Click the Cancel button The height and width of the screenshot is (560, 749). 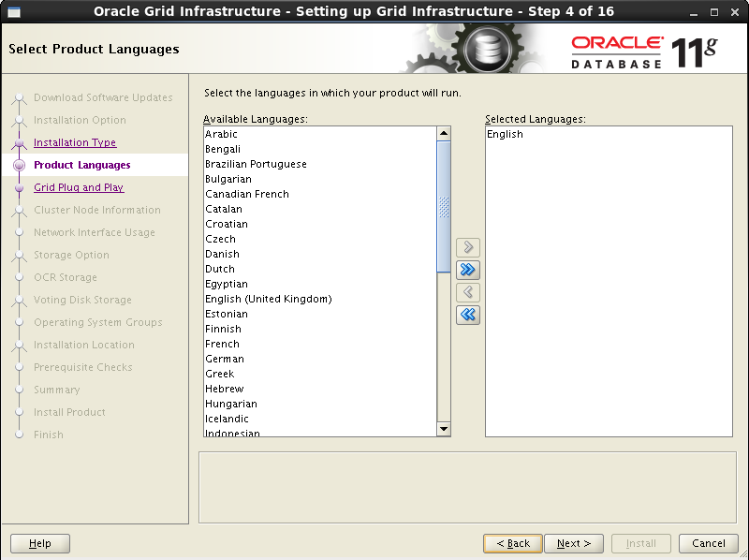[x=709, y=543]
